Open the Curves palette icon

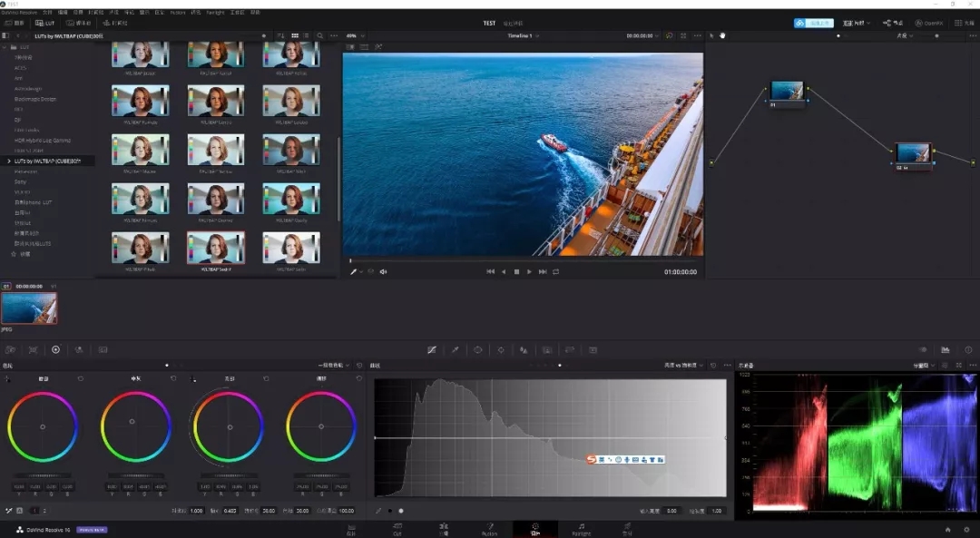[x=431, y=350]
